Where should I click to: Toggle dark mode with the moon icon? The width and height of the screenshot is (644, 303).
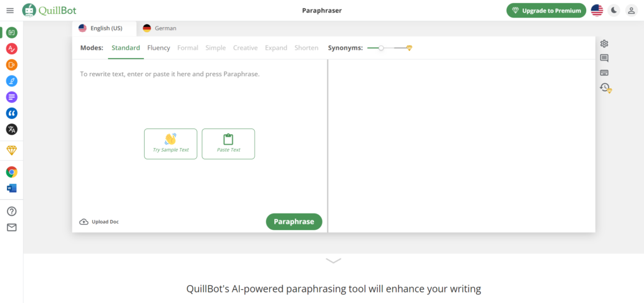point(614,11)
